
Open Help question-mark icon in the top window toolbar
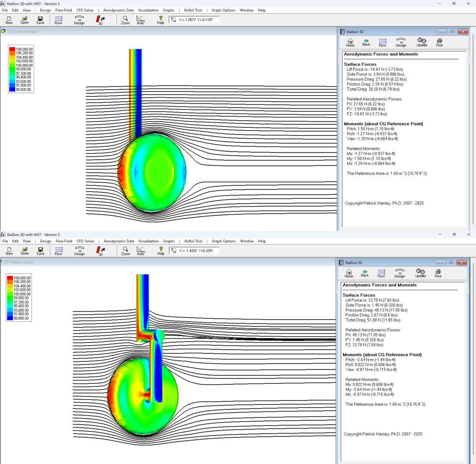[161, 20]
